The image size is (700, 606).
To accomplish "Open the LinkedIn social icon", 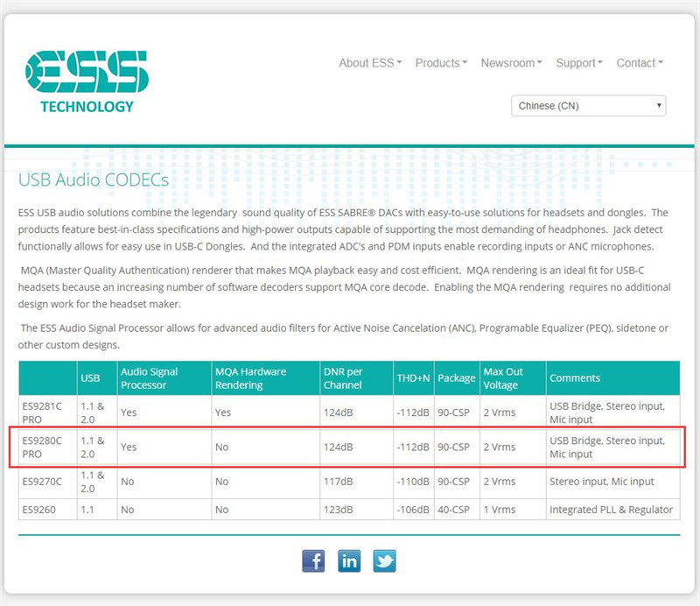I will pos(349,560).
